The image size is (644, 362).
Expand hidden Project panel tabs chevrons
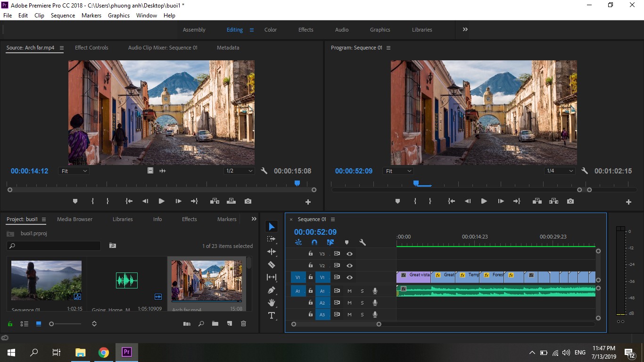(254, 219)
